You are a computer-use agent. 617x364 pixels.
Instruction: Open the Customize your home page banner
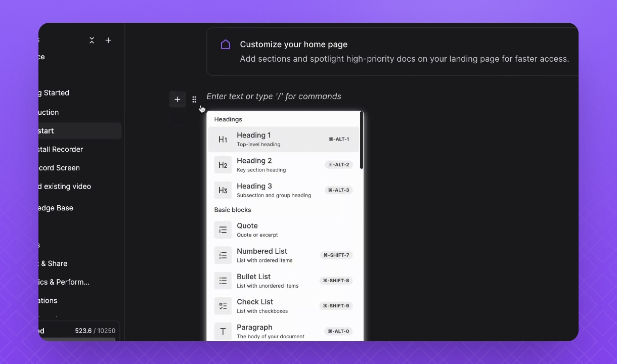click(392, 52)
